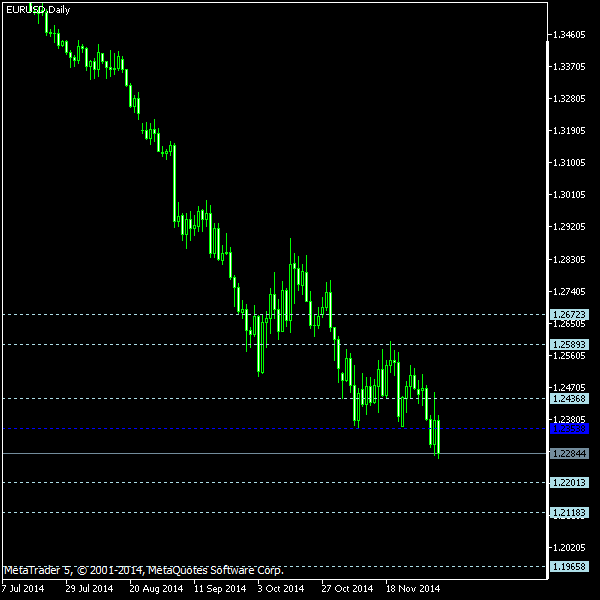
Task: Select the dashed horizontal line at 1.21183
Action: point(275,512)
